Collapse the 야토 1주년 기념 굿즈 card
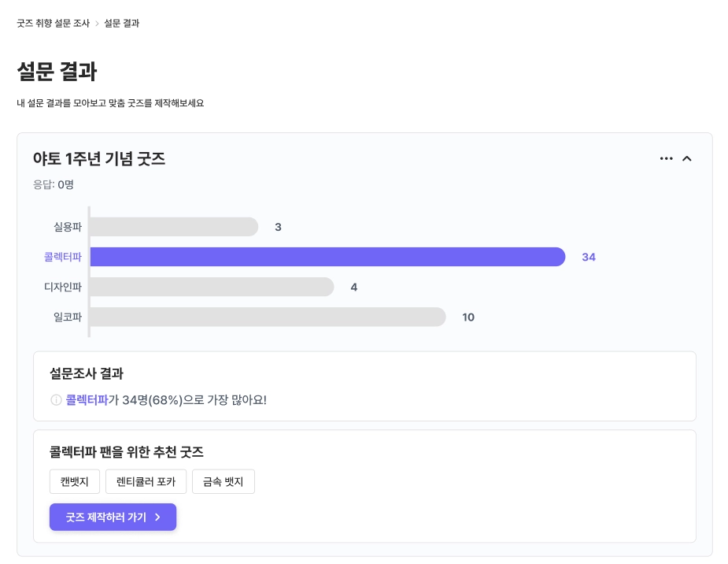 686,158
